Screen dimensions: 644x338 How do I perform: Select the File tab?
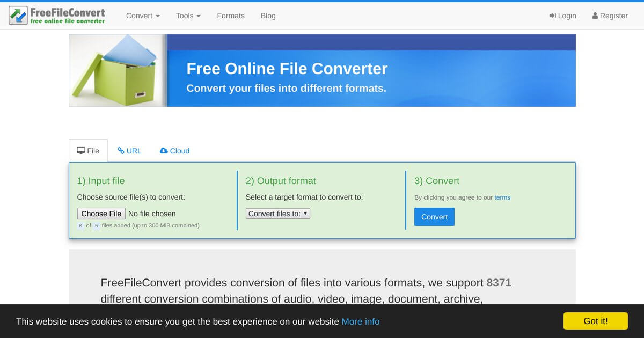coord(89,151)
